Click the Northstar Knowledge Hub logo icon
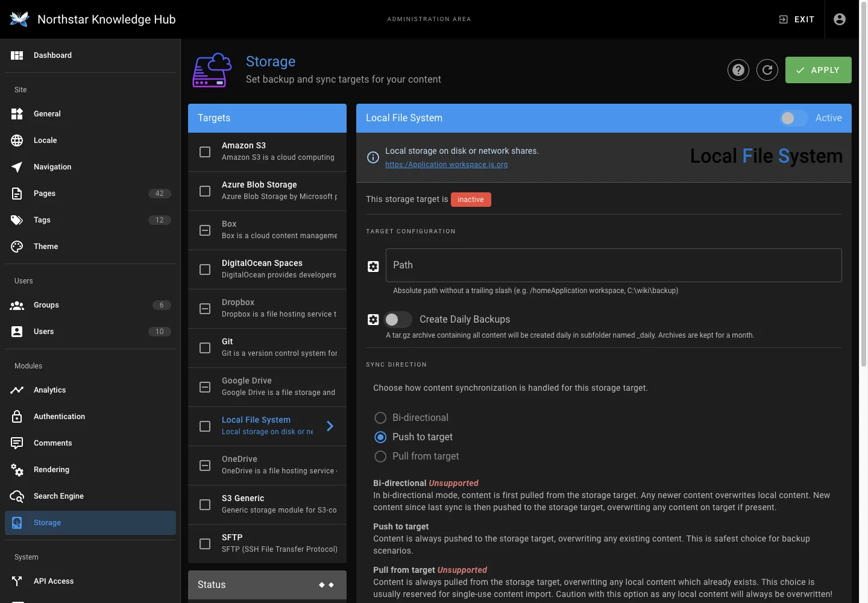The image size is (868, 603). [19, 19]
